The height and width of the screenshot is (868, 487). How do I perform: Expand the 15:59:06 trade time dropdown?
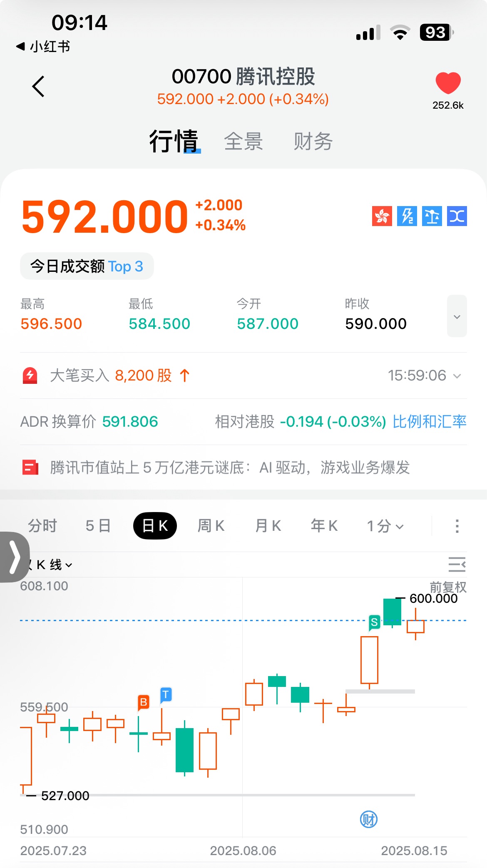[x=425, y=376]
